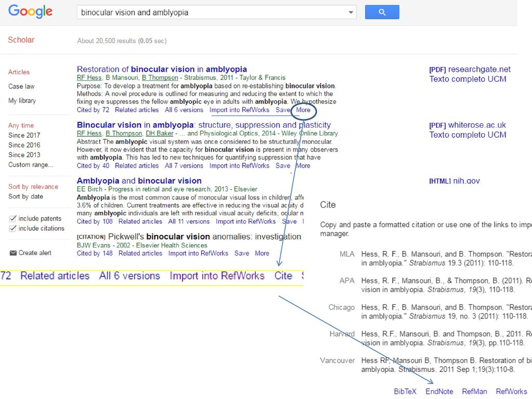Filter results Since 2013
The height and width of the screenshot is (399, 532).
24,155
